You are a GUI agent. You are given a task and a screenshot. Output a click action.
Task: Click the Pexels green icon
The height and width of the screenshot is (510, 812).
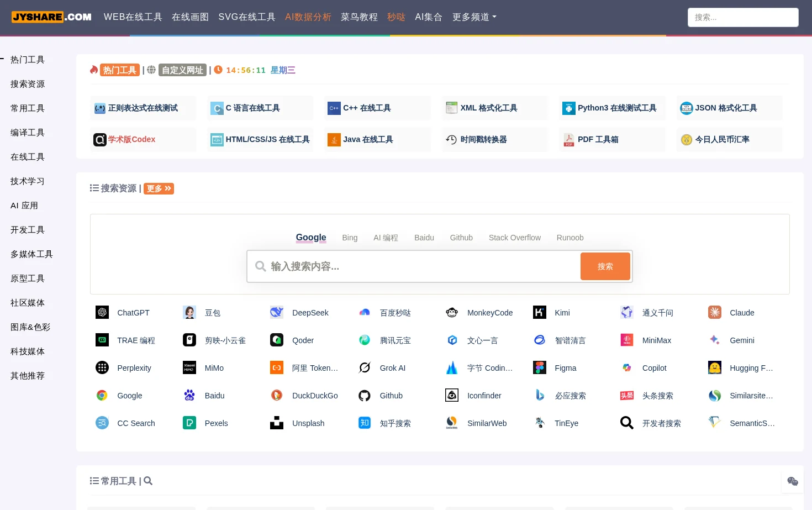tap(189, 423)
